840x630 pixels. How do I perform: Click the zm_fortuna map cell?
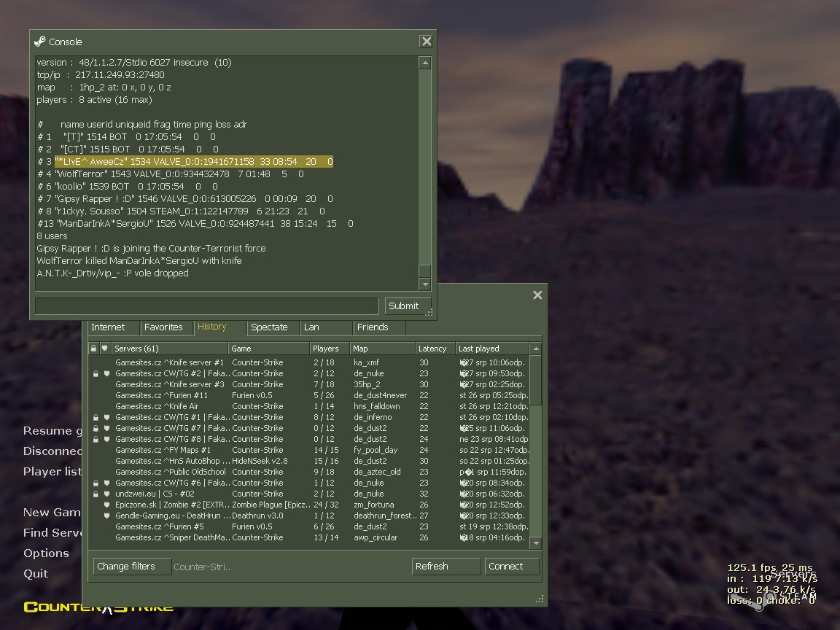point(374,505)
